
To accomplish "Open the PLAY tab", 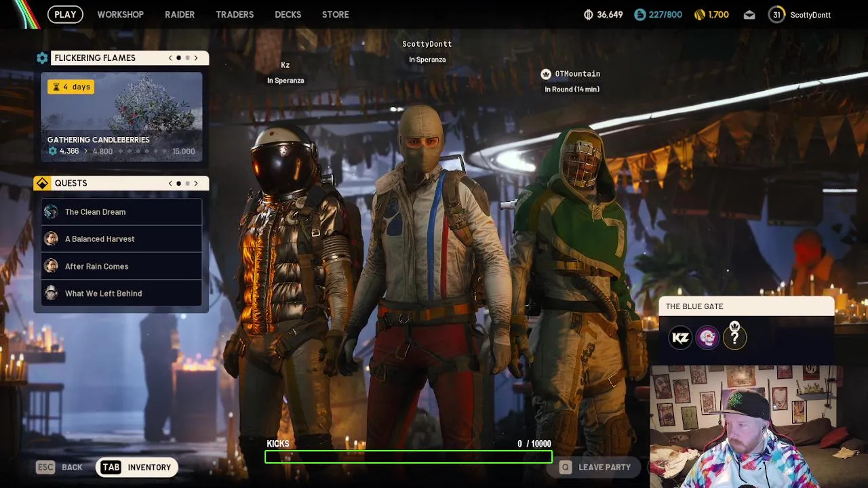I will 65,14.
